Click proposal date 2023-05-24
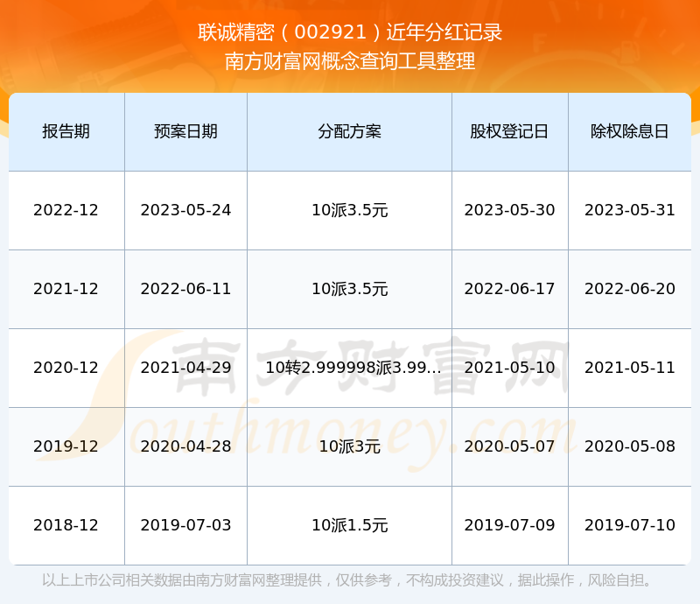This screenshot has height=604, width=700. [x=185, y=210]
